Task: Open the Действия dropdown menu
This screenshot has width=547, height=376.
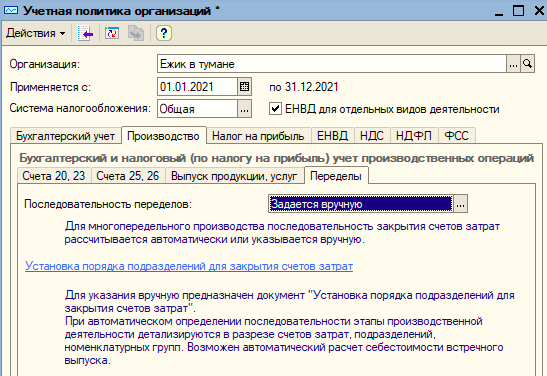Action: pyautogui.click(x=36, y=33)
